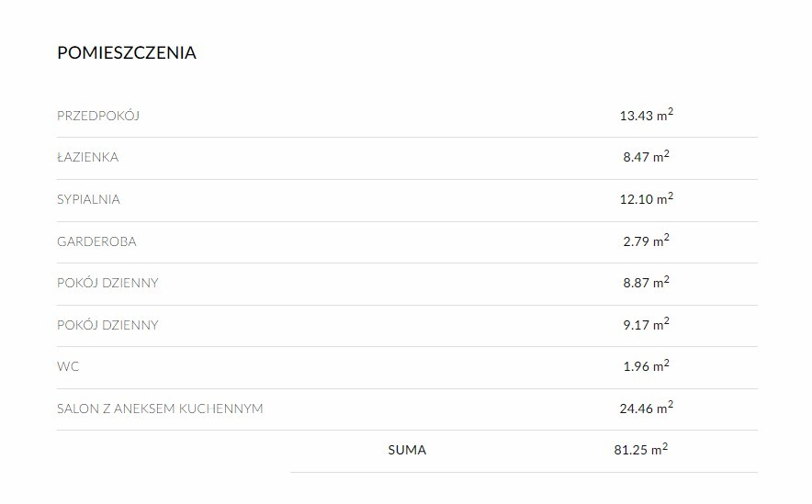Click the 8.47 m² area value

tap(647, 156)
